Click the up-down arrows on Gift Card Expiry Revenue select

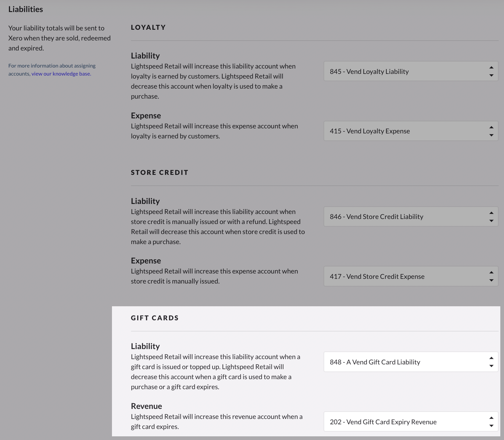tap(491, 422)
